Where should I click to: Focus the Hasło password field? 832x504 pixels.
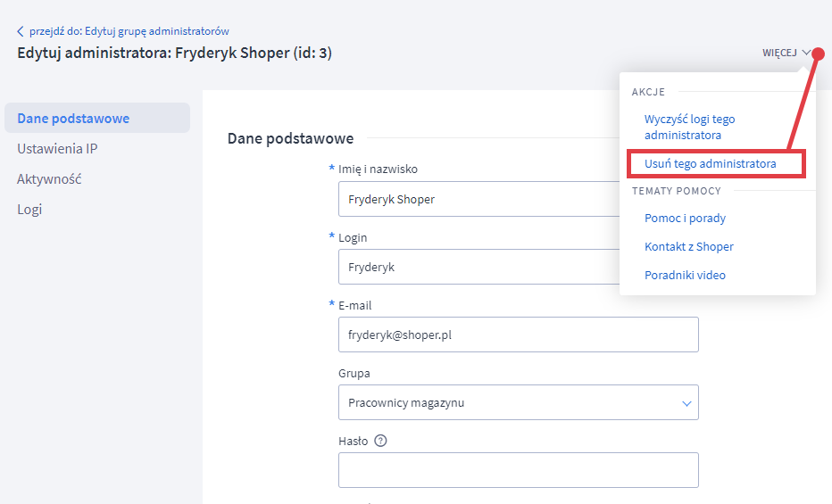519,470
